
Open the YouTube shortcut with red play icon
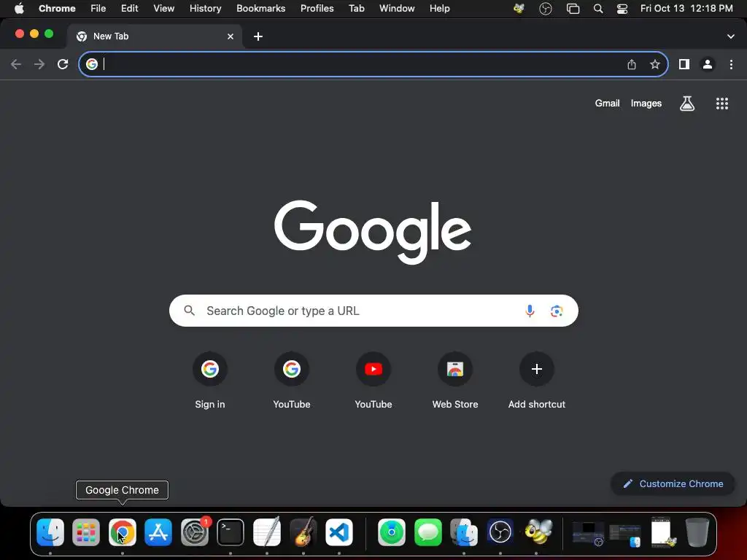(x=373, y=380)
